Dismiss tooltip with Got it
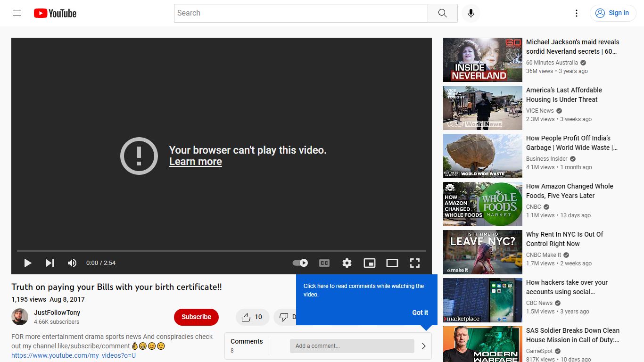 pos(420,313)
